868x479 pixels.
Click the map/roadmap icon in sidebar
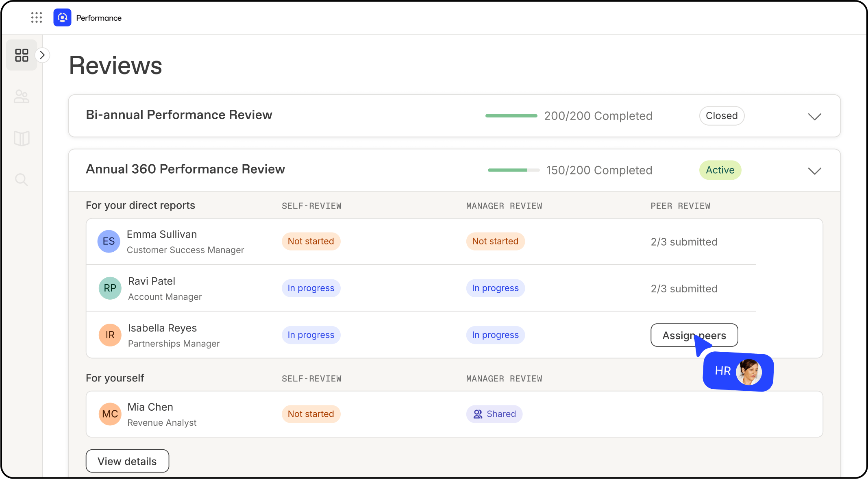tap(22, 138)
